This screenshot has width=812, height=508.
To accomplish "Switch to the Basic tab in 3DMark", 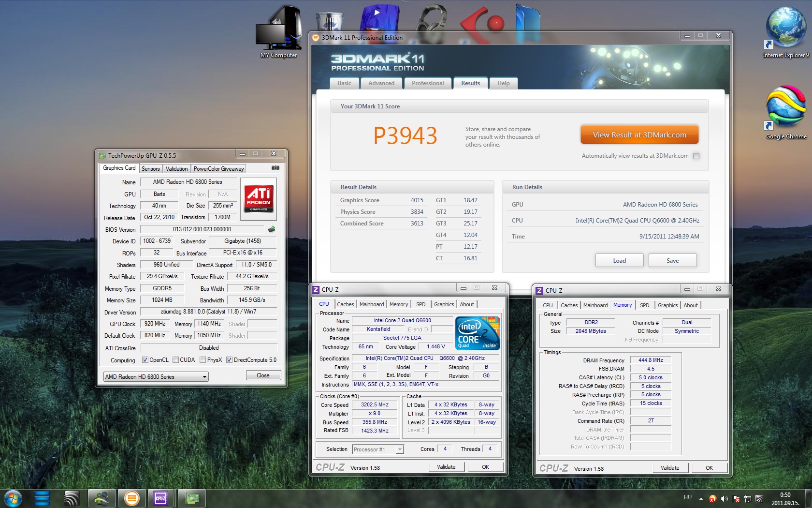I will (345, 83).
